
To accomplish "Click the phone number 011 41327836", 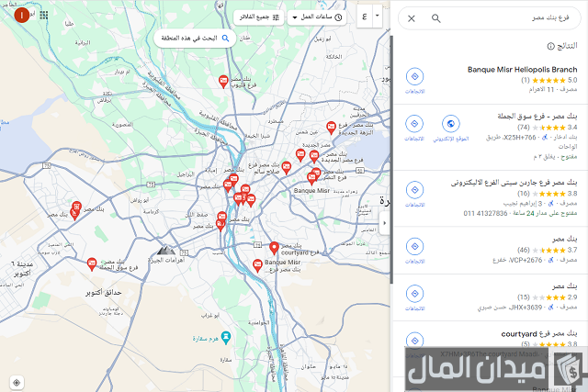I will pos(485,213).
